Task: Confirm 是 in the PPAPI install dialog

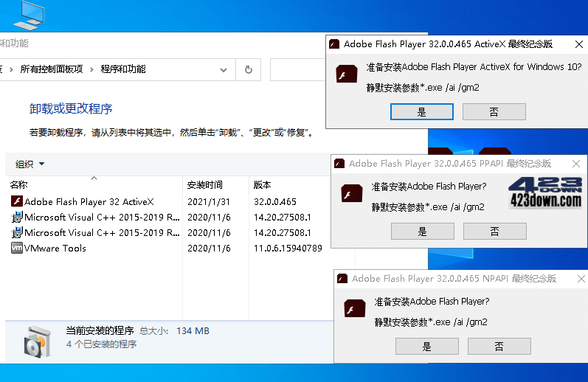Action: pos(422,232)
